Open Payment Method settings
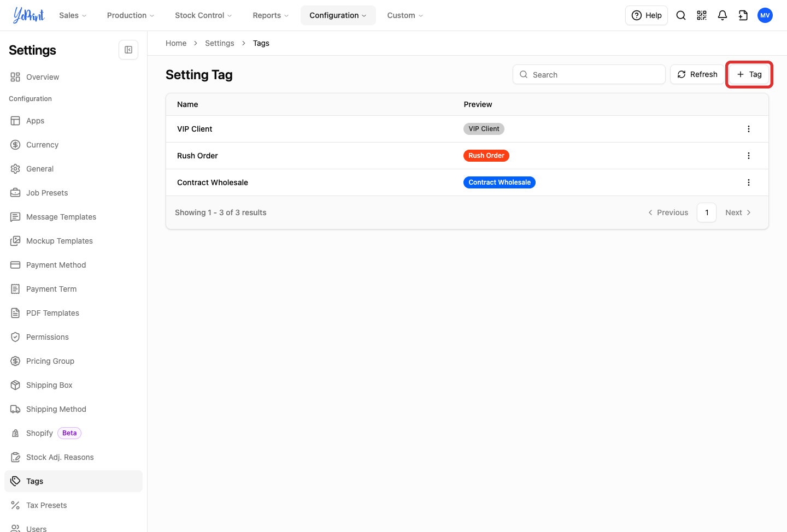Viewport: 787px width, 532px height. (x=73, y=265)
